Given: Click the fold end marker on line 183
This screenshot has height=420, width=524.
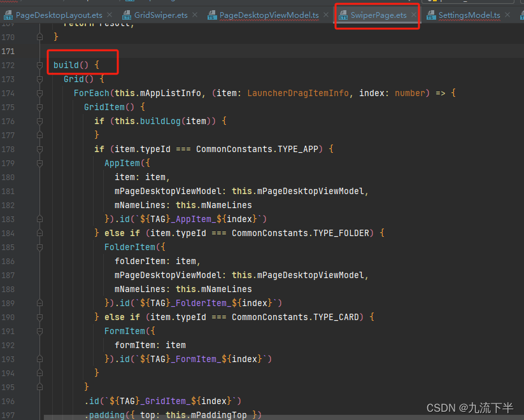Looking at the screenshot, I should coord(39,219).
